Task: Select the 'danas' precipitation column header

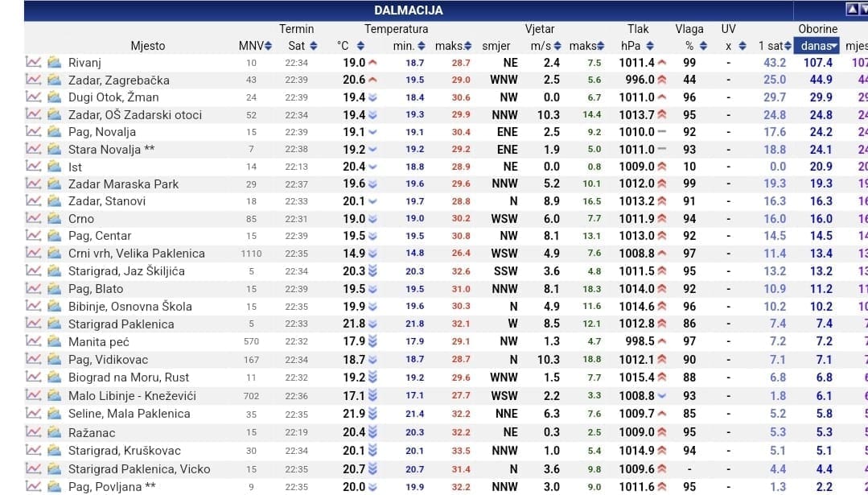Action: (x=819, y=46)
